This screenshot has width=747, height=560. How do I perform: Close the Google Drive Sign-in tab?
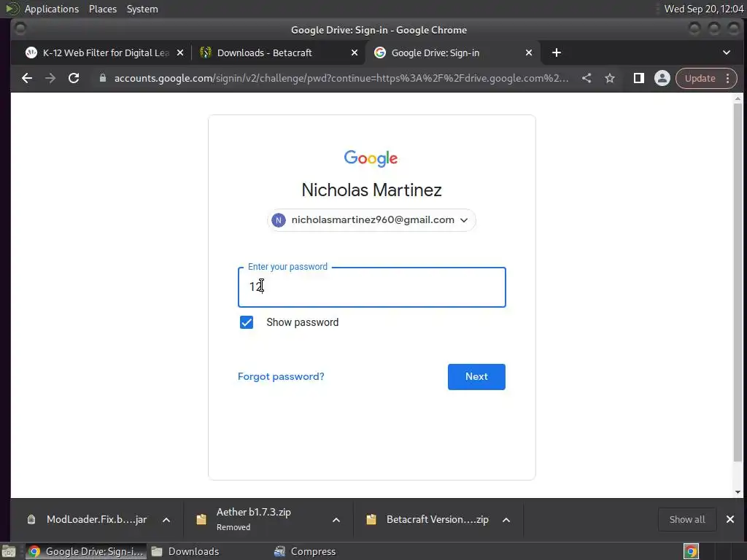(529, 52)
